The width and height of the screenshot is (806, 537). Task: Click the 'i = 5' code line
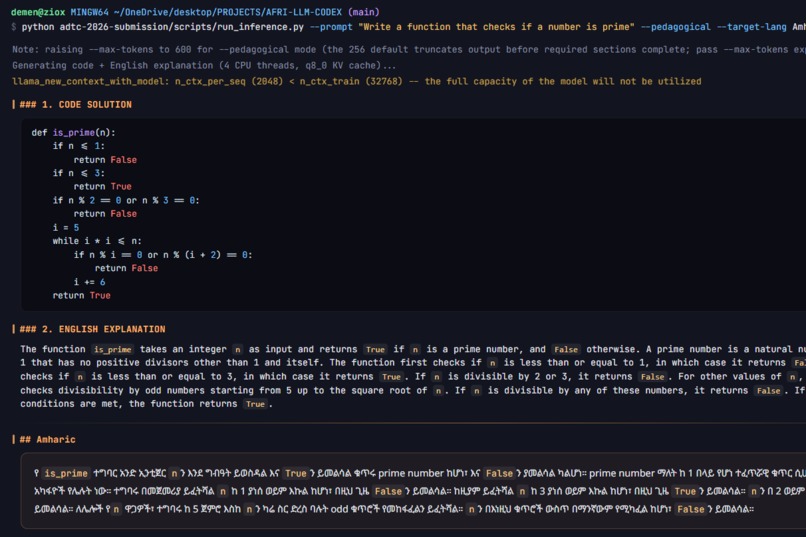click(x=65, y=227)
